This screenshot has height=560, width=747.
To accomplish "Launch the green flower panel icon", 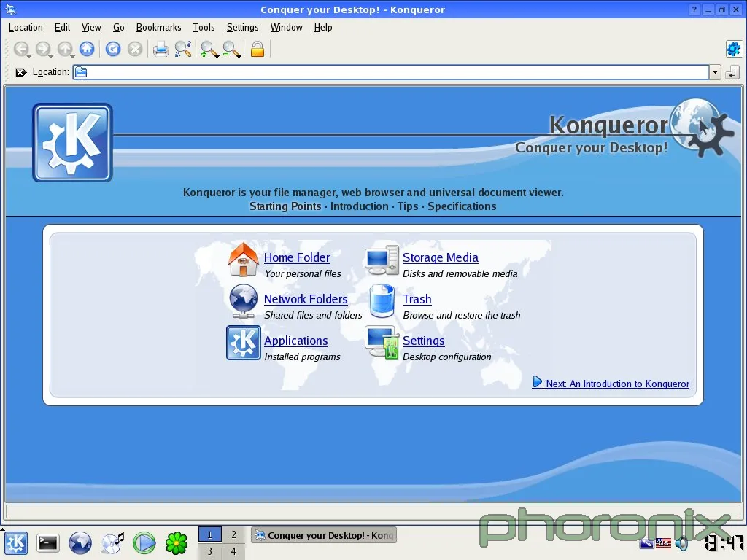I will tap(177, 542).
